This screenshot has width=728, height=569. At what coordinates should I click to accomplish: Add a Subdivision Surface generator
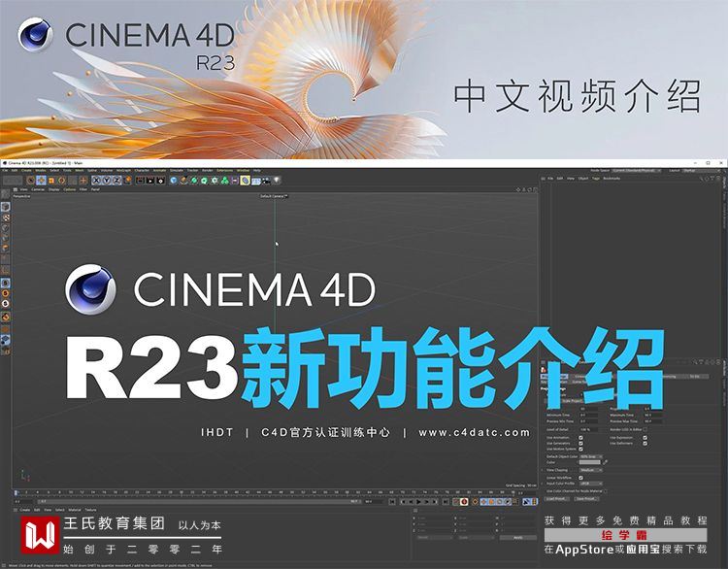(194, 181)
